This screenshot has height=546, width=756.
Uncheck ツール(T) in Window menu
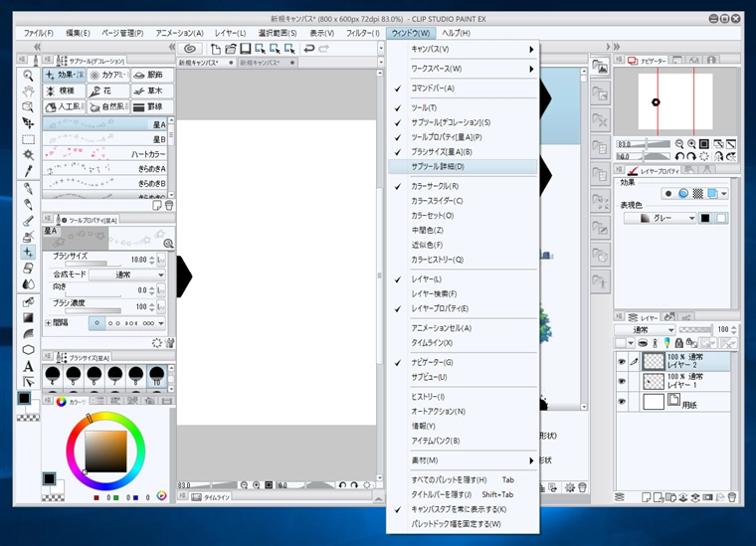pyautogui.click(x=463, y=108)
